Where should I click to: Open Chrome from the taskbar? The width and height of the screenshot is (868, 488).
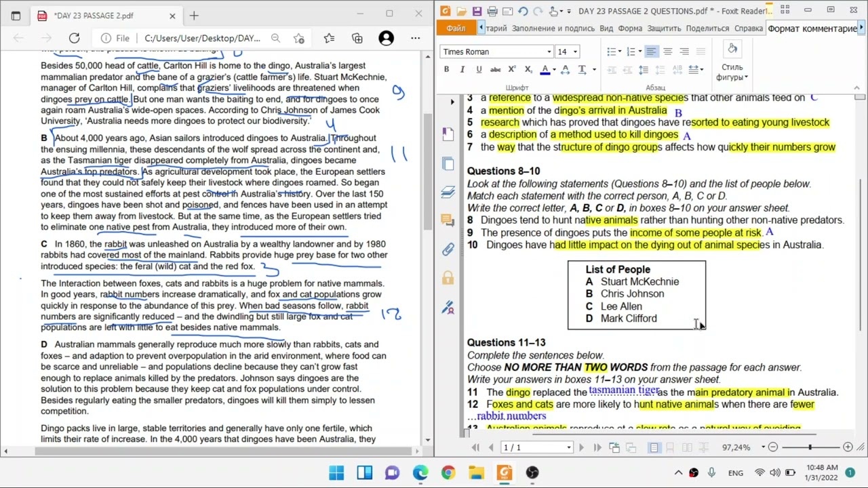[x=448, y=472]
